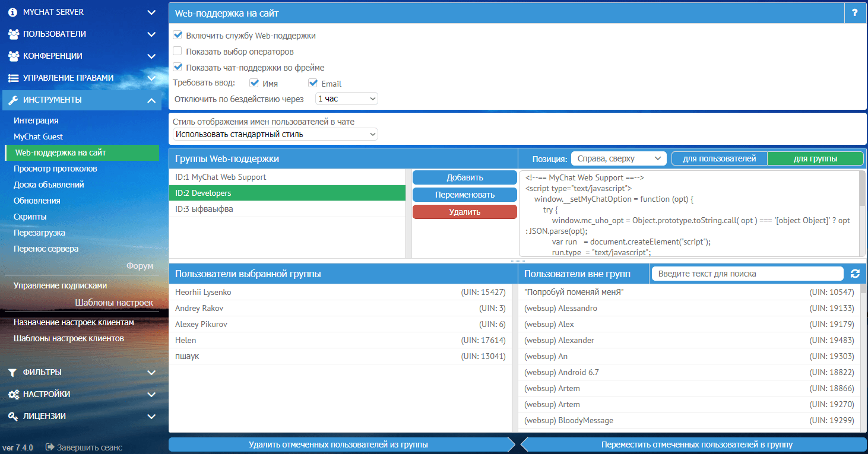Open Перенос сервера menu item
Image resolution: width=868 pixels, height=454 pixels.
pyautogui.click(x=46, y=249)
